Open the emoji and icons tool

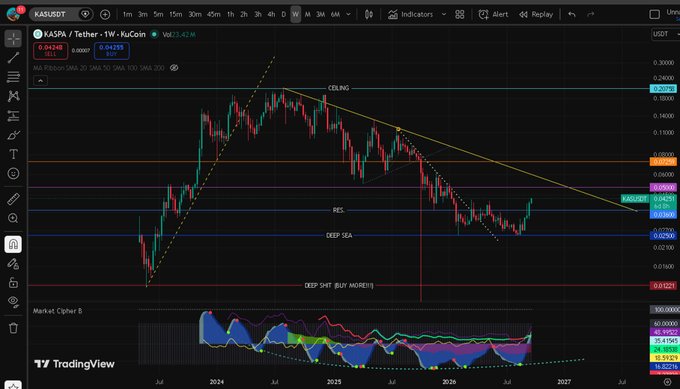13,173
